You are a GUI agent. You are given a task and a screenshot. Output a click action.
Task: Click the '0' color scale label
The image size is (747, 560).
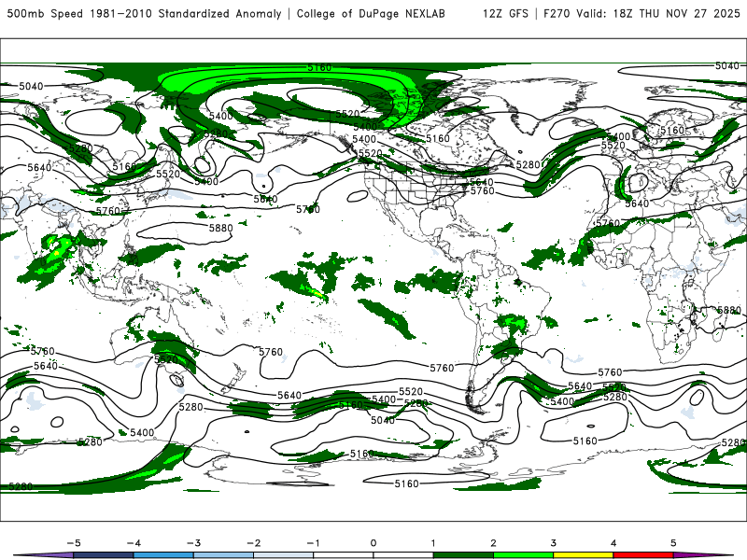(x=373, y=543)
